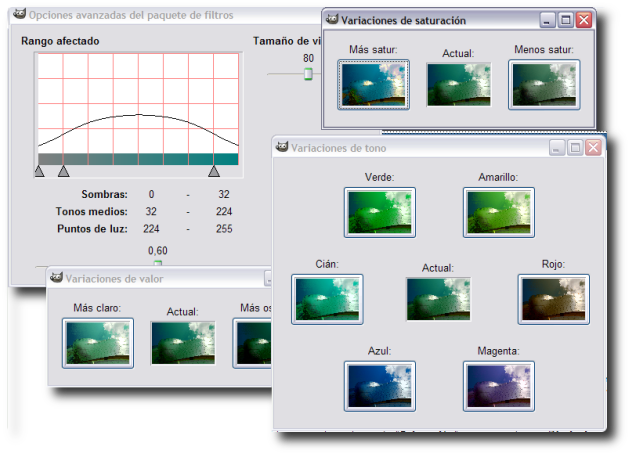630x455 pixels.
Task: Apply the Cián tone variation
Action: tap(326, 300)
